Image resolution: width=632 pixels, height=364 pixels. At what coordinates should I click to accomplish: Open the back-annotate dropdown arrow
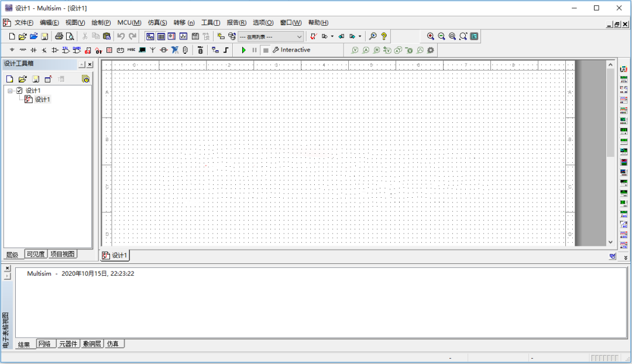coord(332,36)
